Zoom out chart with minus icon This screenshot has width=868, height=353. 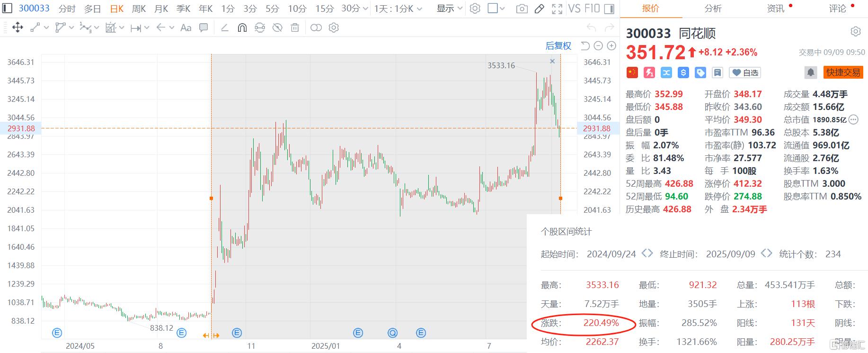pyautogui.click(x=598, y=46)
